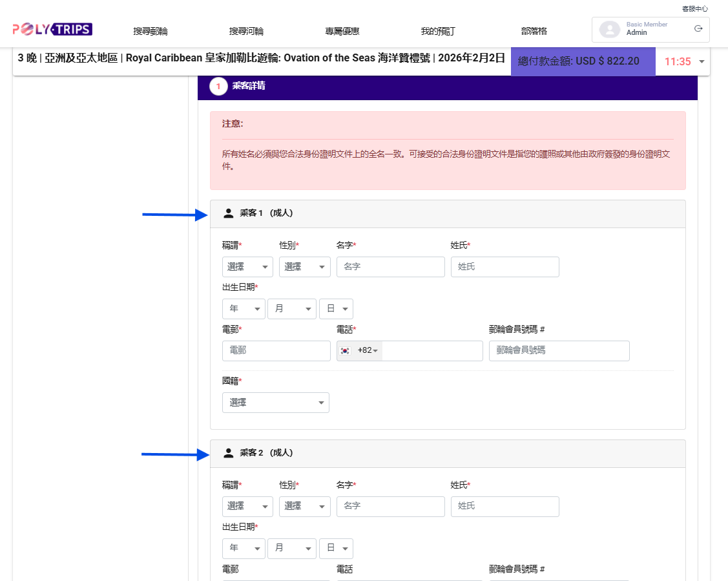Click the Admin profile avatar icon
Image resolution: width=728 pixels, height=581 pixels.
(609, 30)
